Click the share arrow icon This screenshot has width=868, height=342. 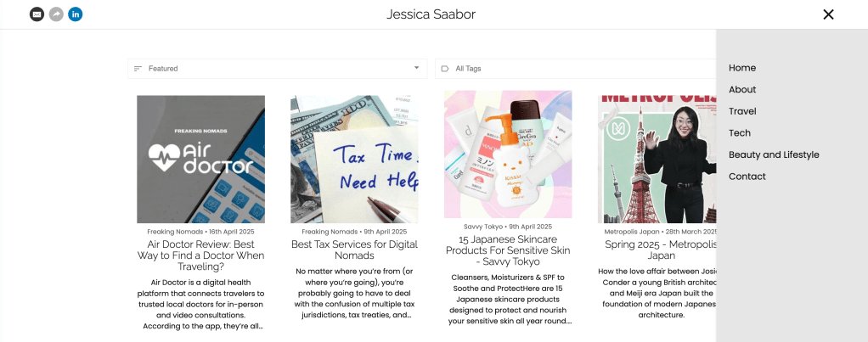(56, 14)
